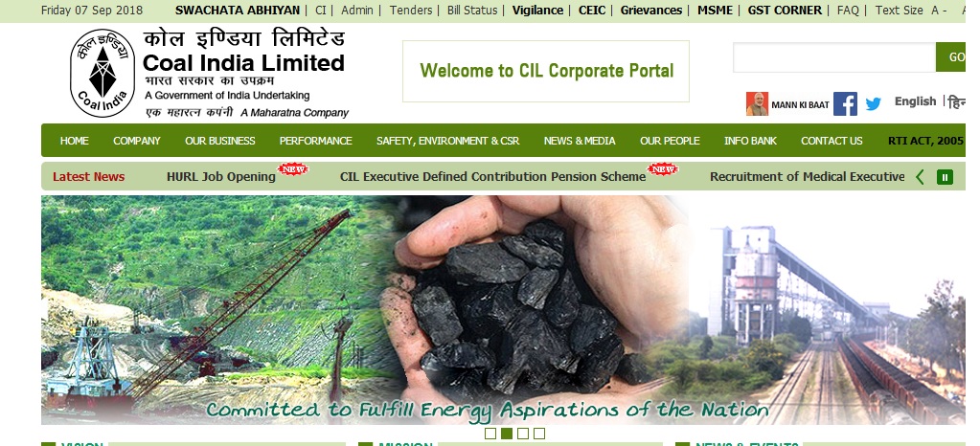The height and width of the screenshot is (446, 980).
Task: Click the Mann Ki Baat portrait icon
Action: tap(757, 103)
